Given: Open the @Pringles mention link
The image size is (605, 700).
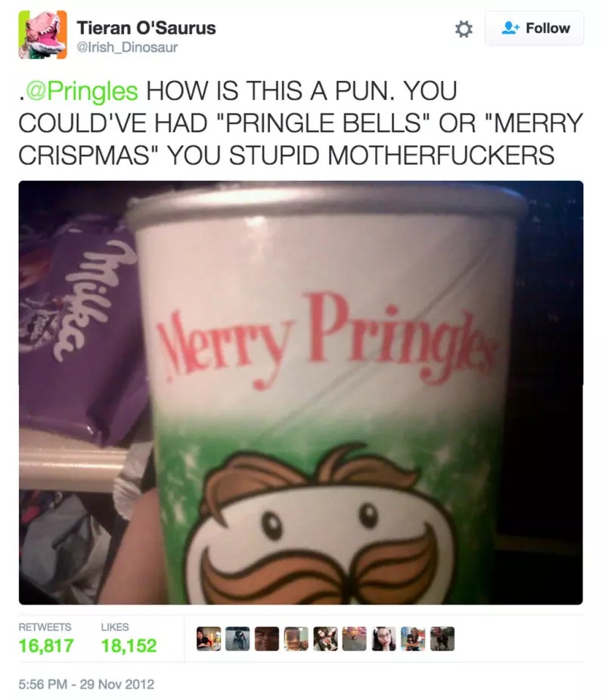Looking at the screenshot, I should [x=82, y=91].
